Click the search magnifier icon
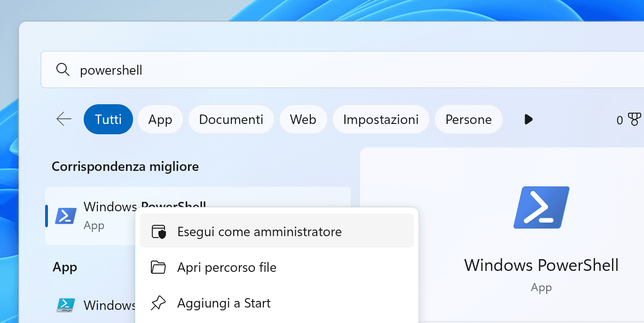 pos(63,70)
